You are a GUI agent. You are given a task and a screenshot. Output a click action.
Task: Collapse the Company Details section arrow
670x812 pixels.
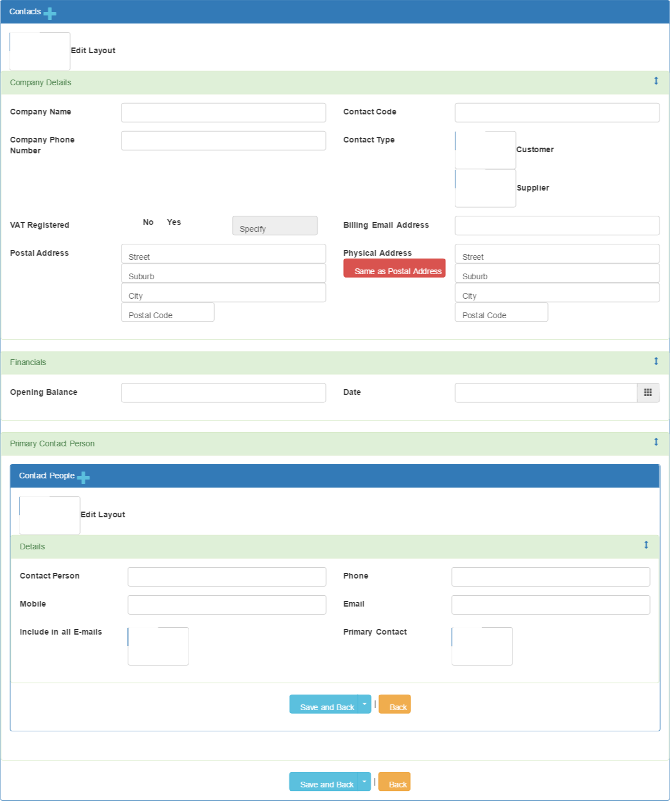pyautogui.click(x=656, y=81)
